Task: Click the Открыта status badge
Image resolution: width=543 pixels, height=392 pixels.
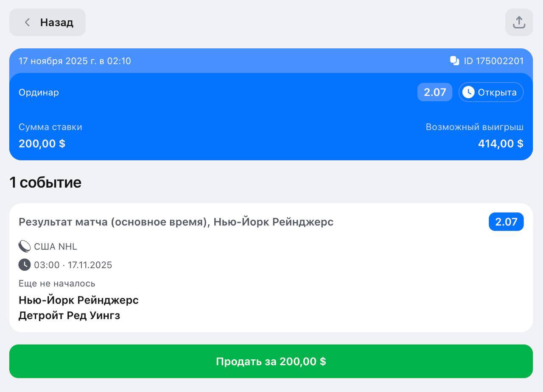Action: pos(491,92)
